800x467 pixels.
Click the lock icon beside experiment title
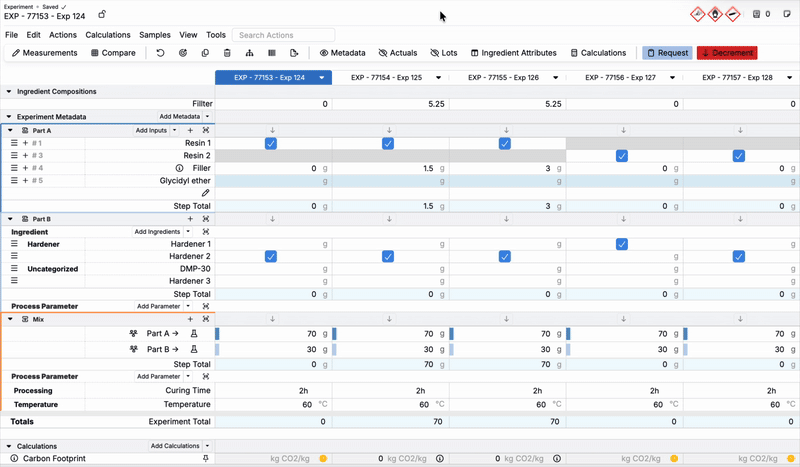102,15
